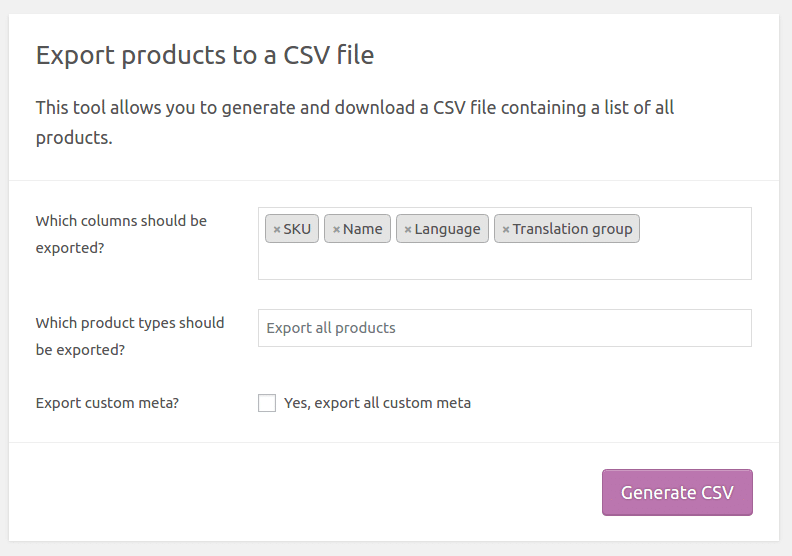Screen dimensions: 792x556
Task: Open columns selector via empty area below tags
Action: pos(505,262)
